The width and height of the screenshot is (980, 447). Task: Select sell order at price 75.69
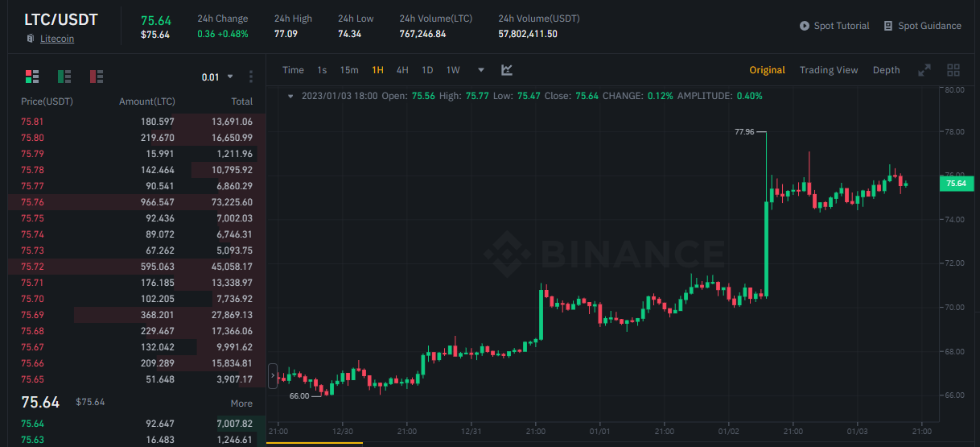coord(137,315)
